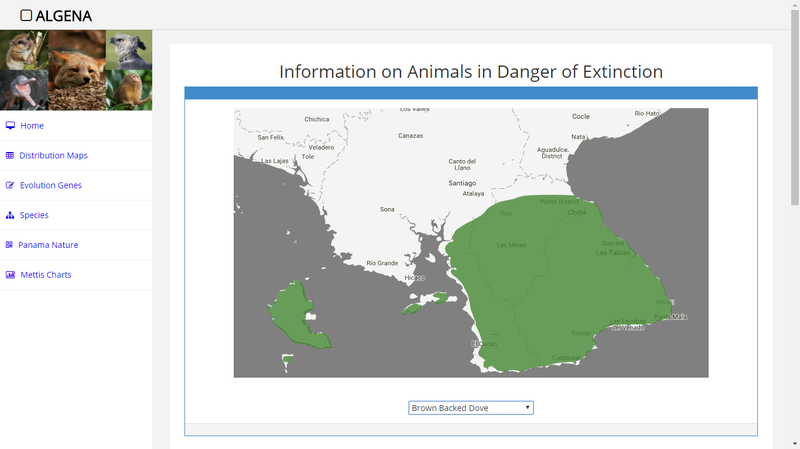Click the green island range on map
The height and width of the screenshot is (449, 800).
click(295, 315)
